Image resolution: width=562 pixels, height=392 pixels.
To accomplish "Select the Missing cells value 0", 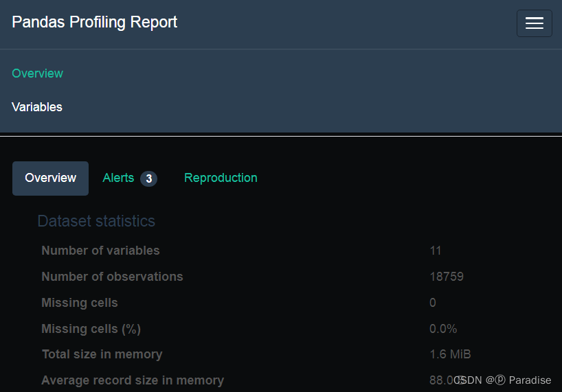I will [x=433, y=303].
